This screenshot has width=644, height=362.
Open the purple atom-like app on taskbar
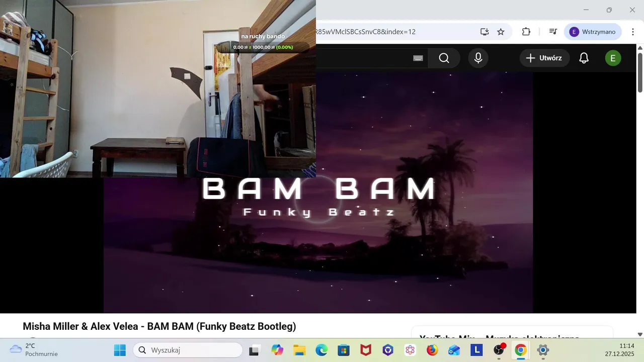[410, 350]
